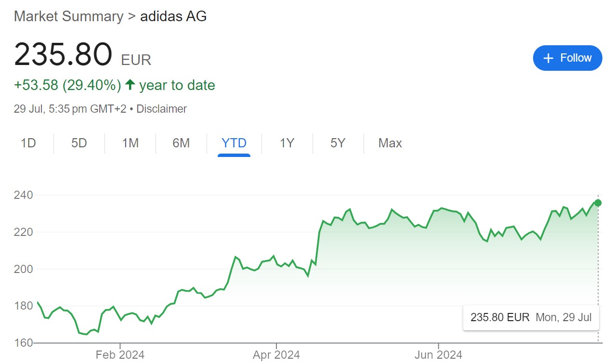Click the adidas AG title text
This screenshot has height=364, width=613.
(173, 16)
